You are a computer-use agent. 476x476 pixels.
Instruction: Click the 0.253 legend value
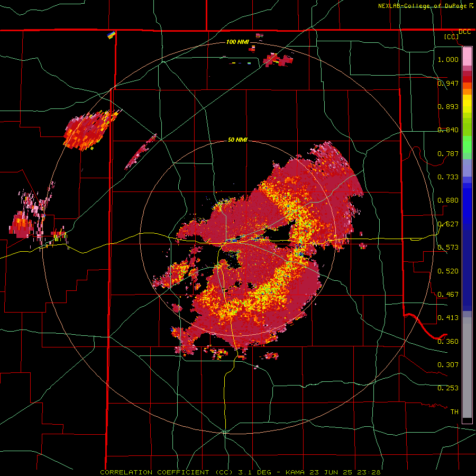tap(448, 388)
